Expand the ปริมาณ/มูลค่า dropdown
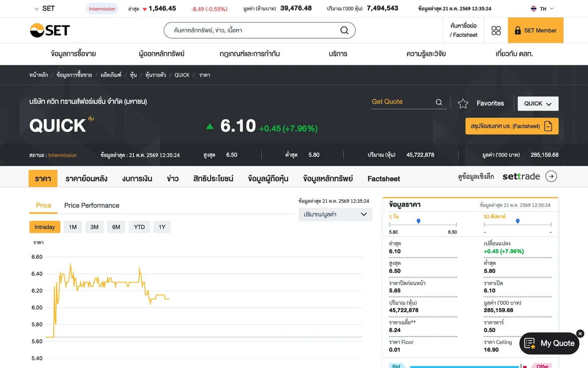Screen dimensions: 588x368 [335, 214]
